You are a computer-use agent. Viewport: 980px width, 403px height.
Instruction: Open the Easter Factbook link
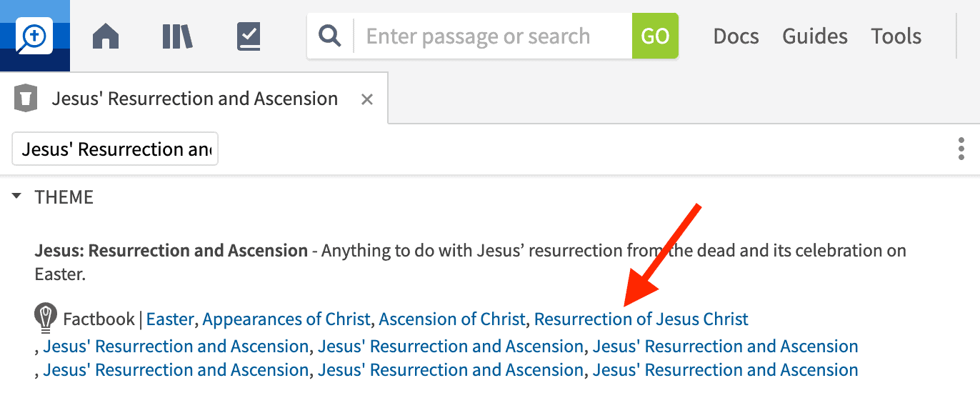[x=170, y=319]
